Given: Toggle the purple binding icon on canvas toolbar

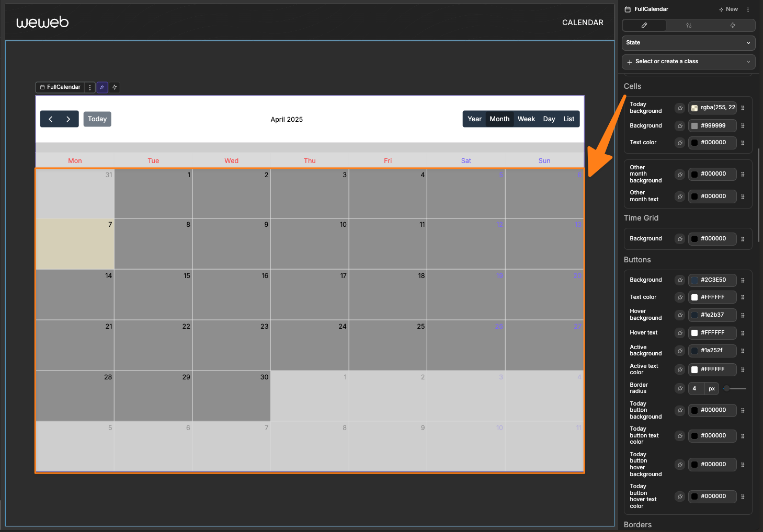Looking at the screenshot, I should [102, 87].
